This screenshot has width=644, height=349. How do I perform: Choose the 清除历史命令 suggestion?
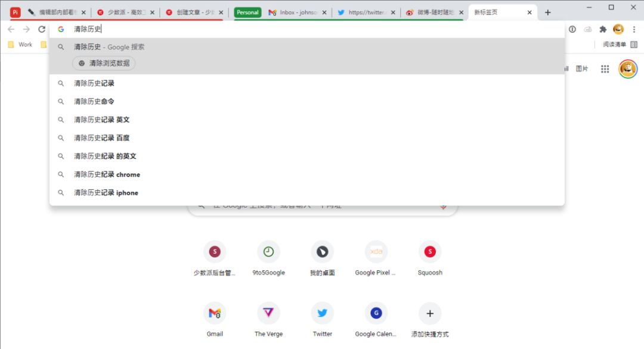[x=307, y=101]
